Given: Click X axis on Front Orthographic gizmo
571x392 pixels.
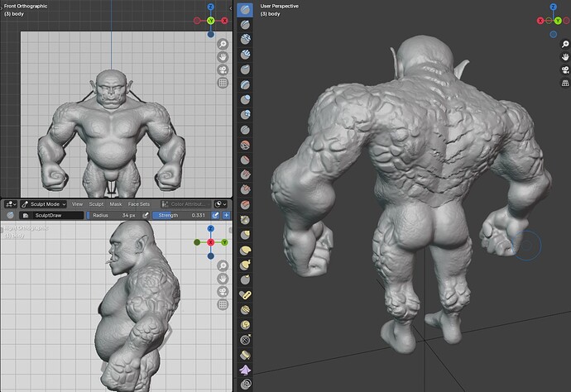Looking at the screenshot, I should pyautogui.click(x=225, y=21).
